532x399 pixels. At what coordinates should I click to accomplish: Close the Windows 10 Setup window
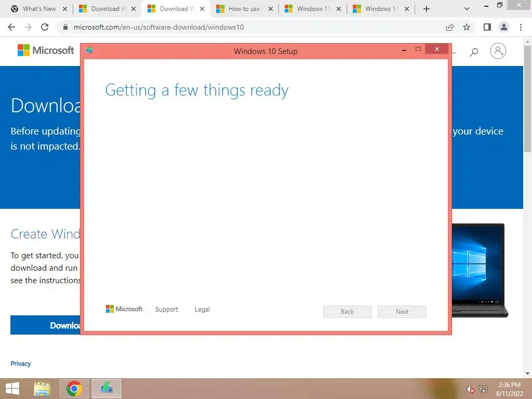[436, 49]
